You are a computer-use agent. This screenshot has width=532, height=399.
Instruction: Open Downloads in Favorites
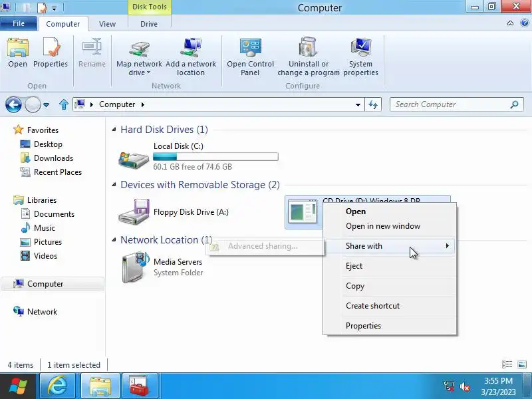click(53, 158)
